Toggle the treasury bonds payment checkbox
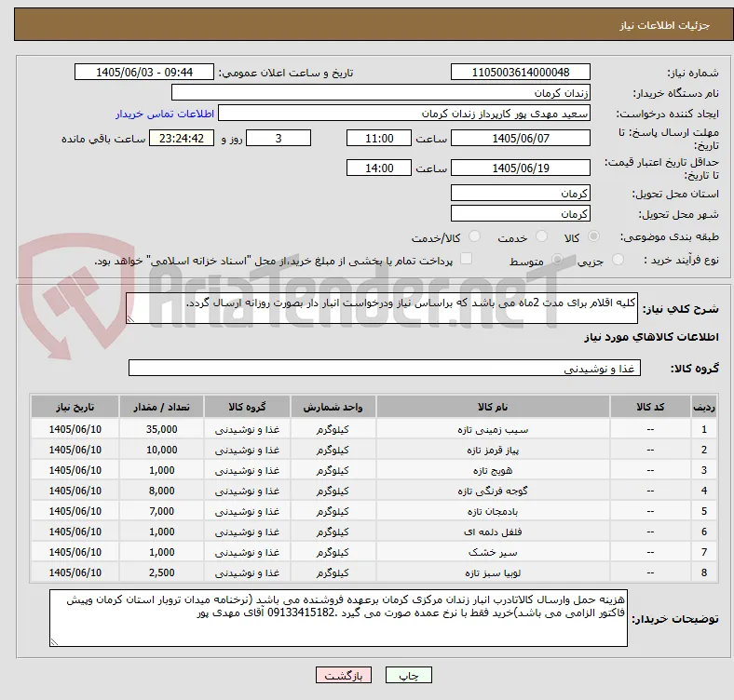The height and width of the screenshot is (700, 734). [x=467, y=259]
